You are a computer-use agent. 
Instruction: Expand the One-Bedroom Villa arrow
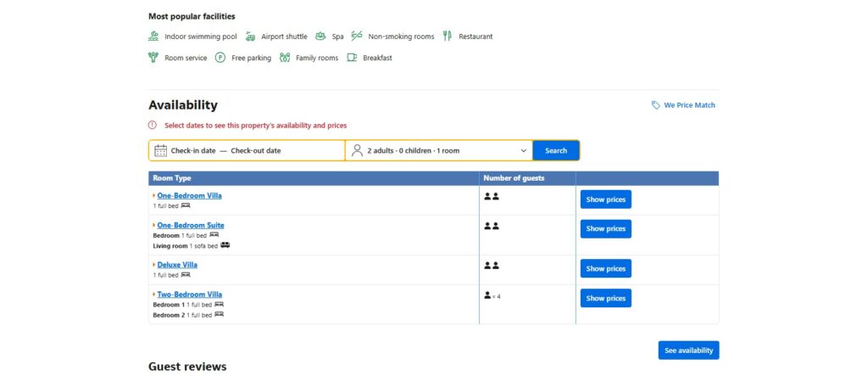click(153, 195)
